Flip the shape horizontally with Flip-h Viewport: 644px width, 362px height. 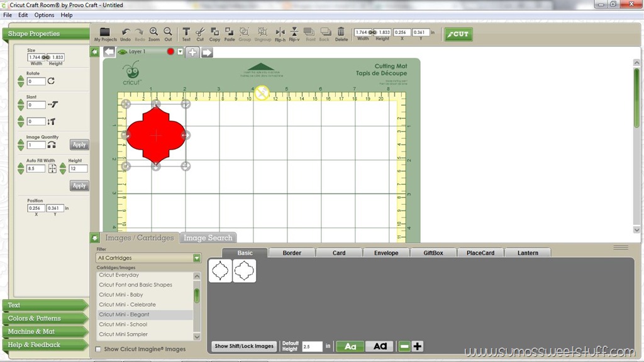click(x=280, y=31)
